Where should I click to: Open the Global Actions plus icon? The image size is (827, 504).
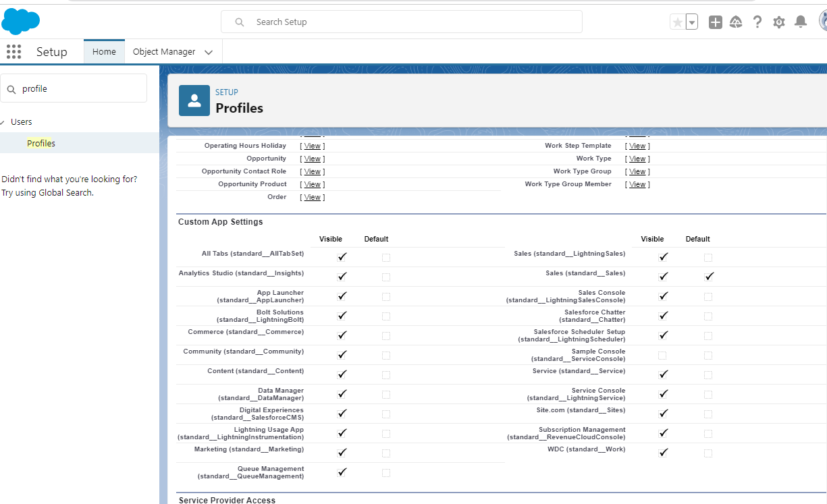pyautogui.click(x=716, y=22)
